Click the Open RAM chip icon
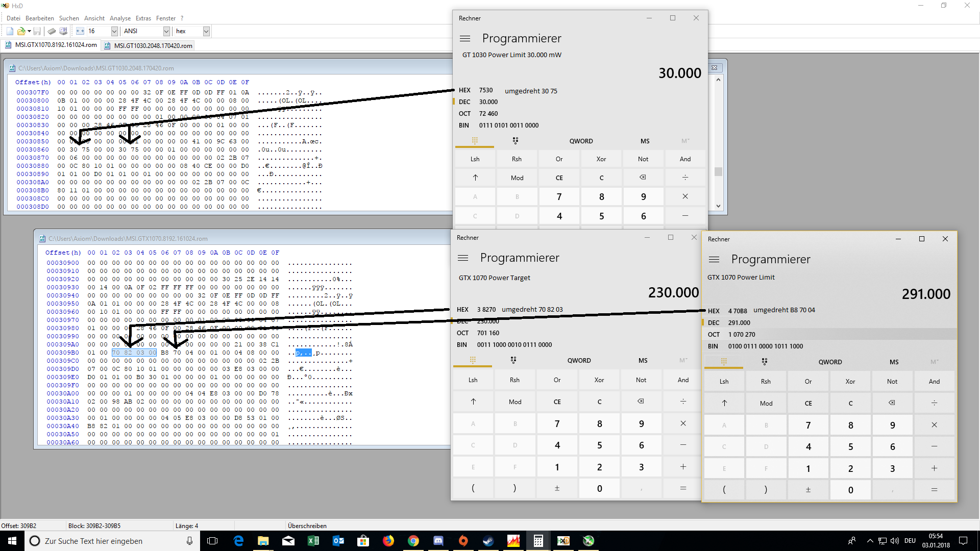This screenshot has height=551, width=980. click(x=52, y=31)
